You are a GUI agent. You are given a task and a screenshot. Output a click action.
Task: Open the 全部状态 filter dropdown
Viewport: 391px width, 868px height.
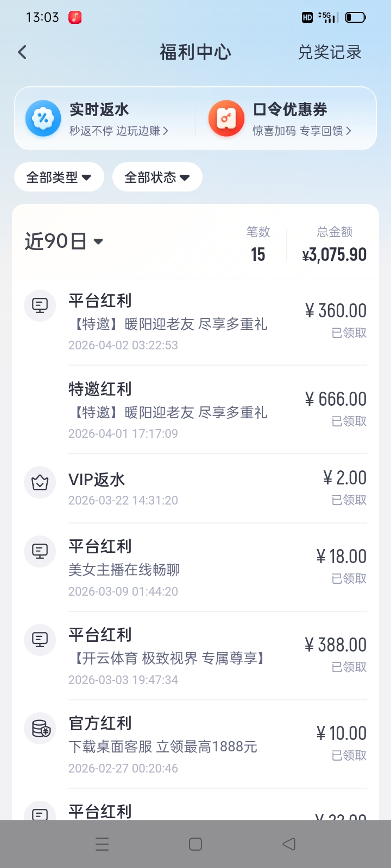157,177
